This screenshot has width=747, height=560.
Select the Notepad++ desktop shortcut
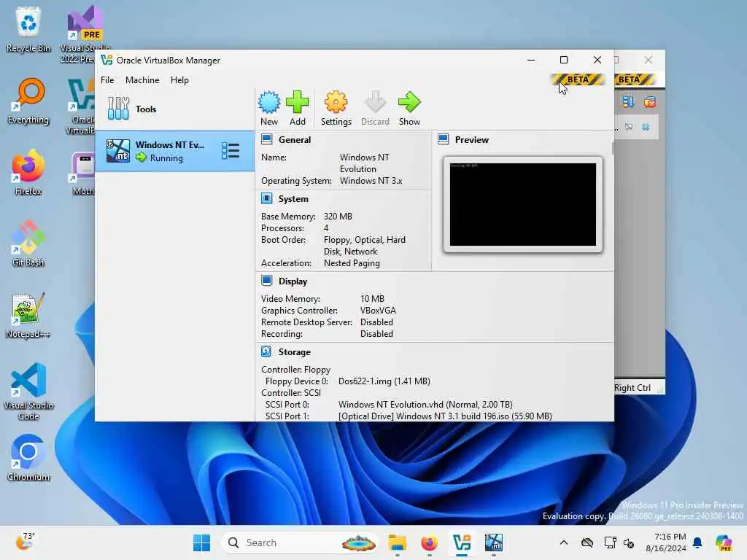tap(28, 315)
